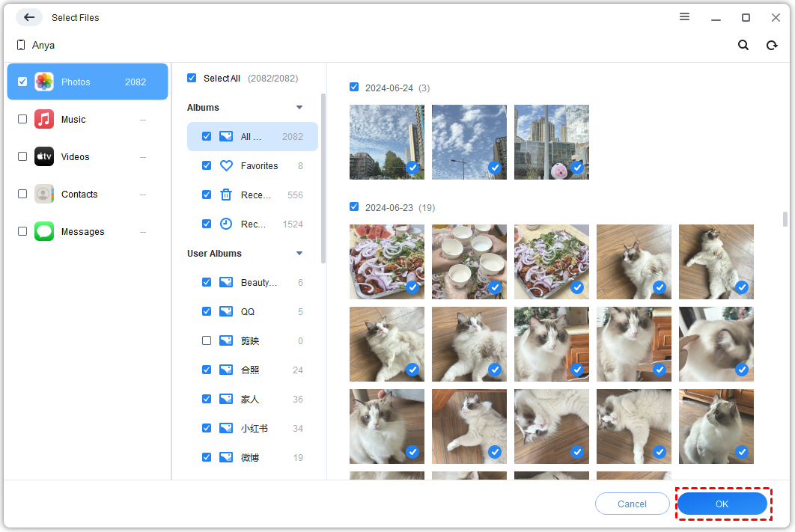The width and height of the screenshot is (795, 532).
Task: Collapse the User Albums section arrow
Action: 299,254
